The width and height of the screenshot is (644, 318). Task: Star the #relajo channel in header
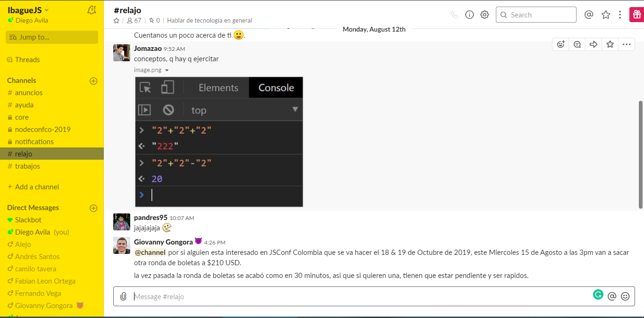pos(117,20)
